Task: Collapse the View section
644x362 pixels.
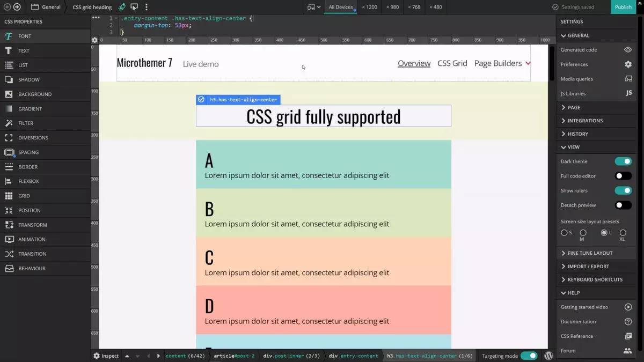Action: 596,147
